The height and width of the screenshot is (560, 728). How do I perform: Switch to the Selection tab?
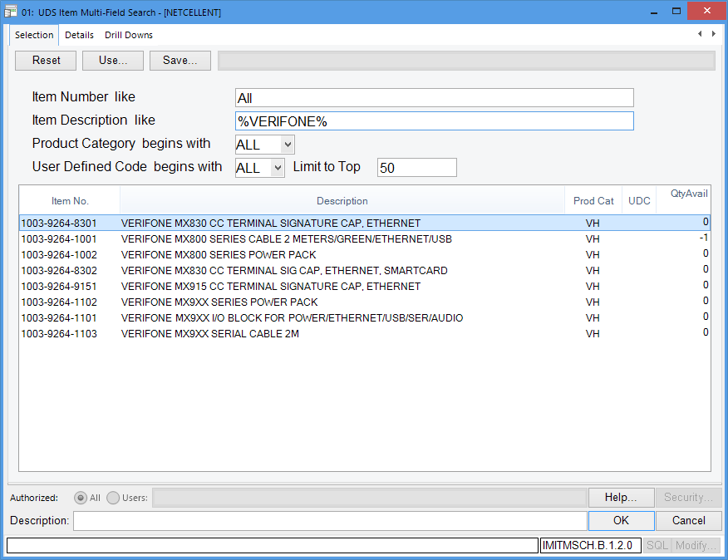click(x=34, y=35)
